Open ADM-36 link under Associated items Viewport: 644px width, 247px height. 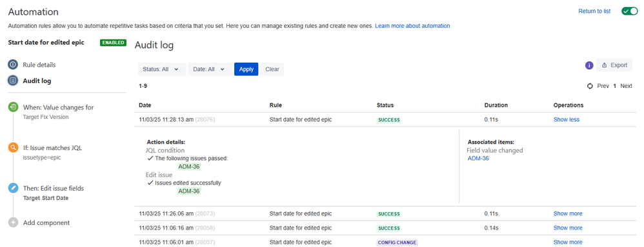pyautogui.click(x=478, y=158)
